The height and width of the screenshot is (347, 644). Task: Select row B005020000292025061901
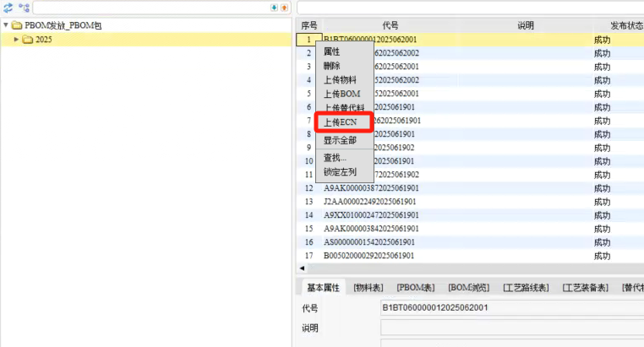coord(470,256)
